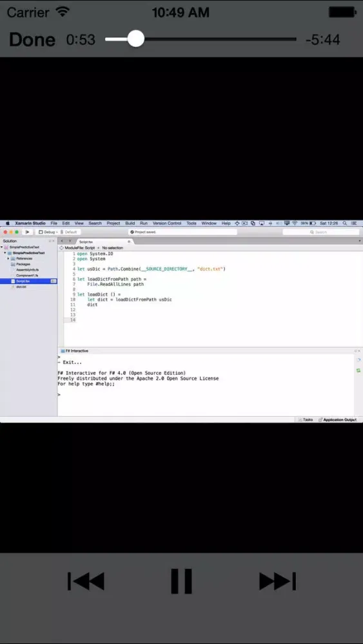Open the No selection breadcrumb
The width and height of the screenshot is (363, 644).
[112, 248]
